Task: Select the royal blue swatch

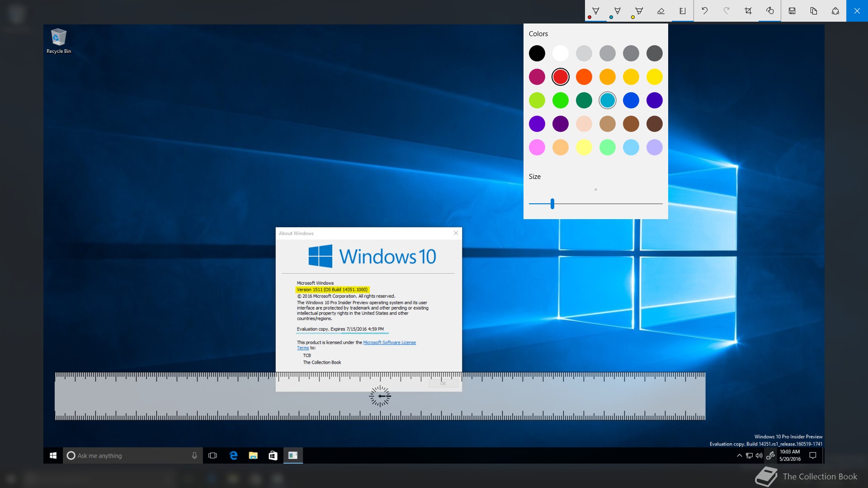Action: [x=631, y=100]
